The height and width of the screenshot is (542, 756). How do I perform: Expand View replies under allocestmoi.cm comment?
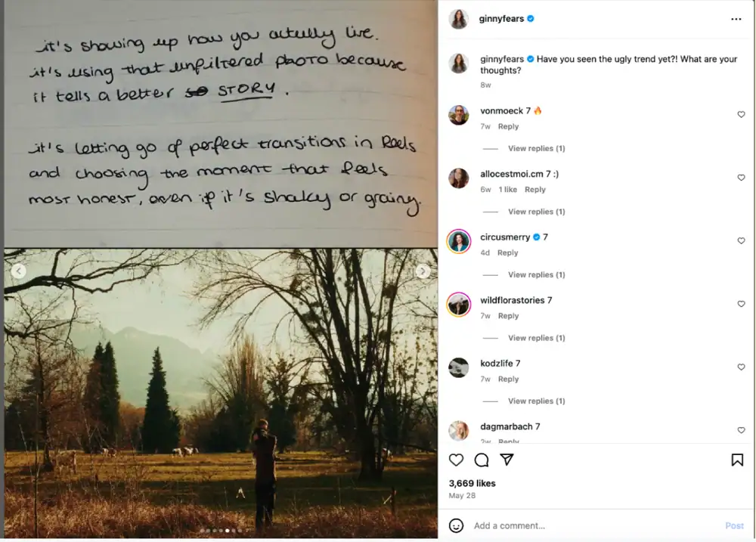coord(536,212)
